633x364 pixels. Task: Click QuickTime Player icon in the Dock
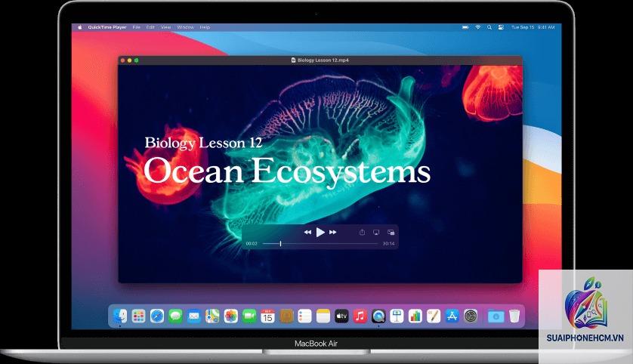[x=378, y=316]
